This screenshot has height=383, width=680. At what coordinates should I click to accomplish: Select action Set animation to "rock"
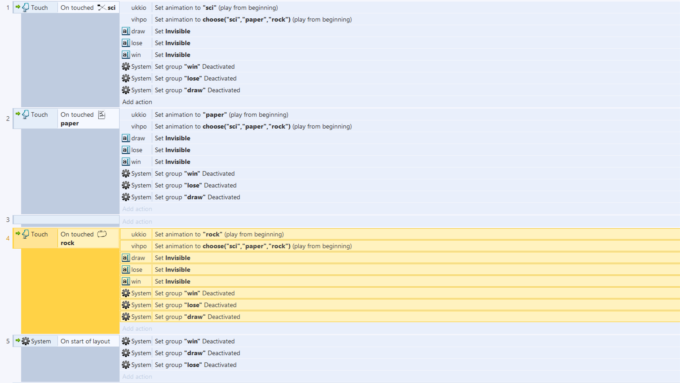(400, 234)
